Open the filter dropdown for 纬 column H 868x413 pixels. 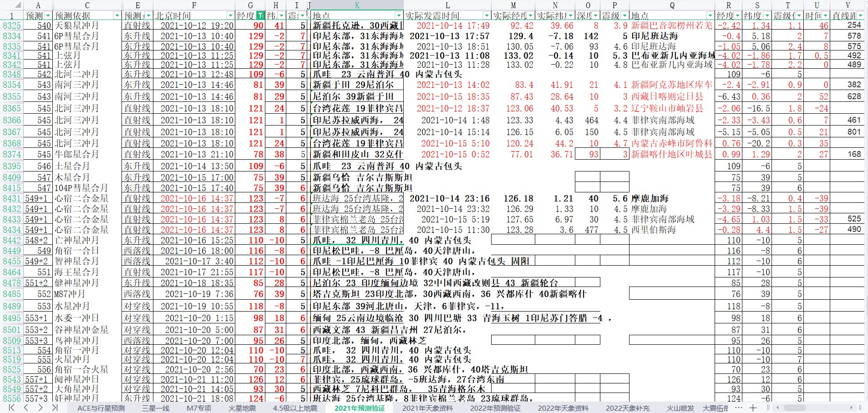pyautogui.click(x=281, y=16)
